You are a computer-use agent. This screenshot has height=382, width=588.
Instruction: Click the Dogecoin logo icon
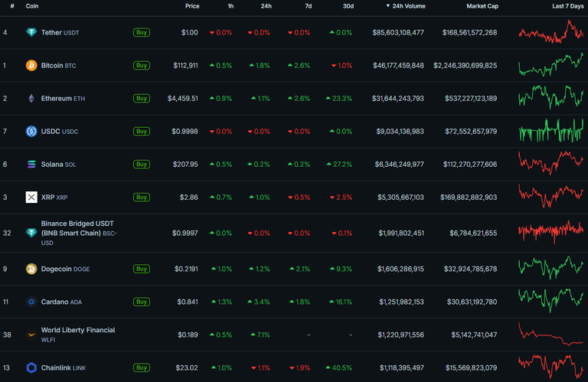click(x=31, y=269)
